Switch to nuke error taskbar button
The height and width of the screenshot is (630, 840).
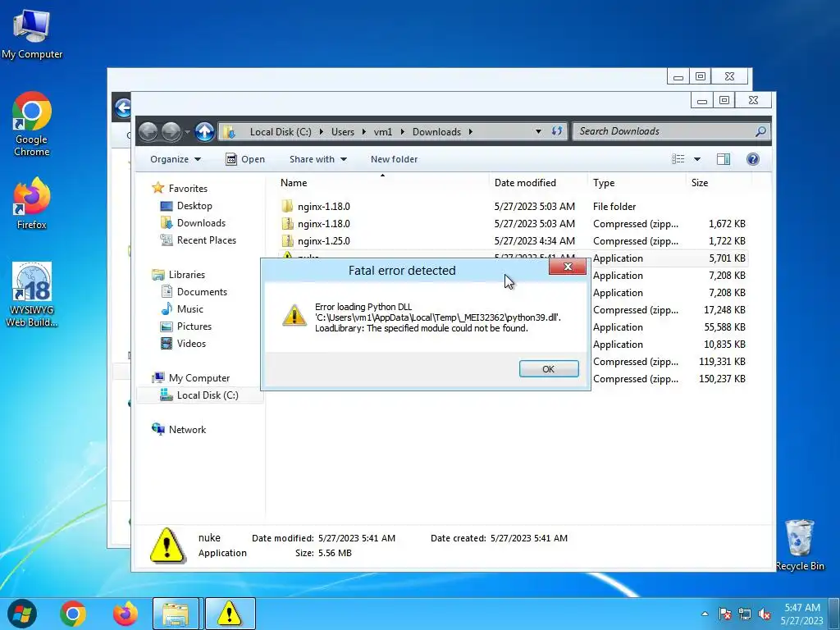click(230, 614)
